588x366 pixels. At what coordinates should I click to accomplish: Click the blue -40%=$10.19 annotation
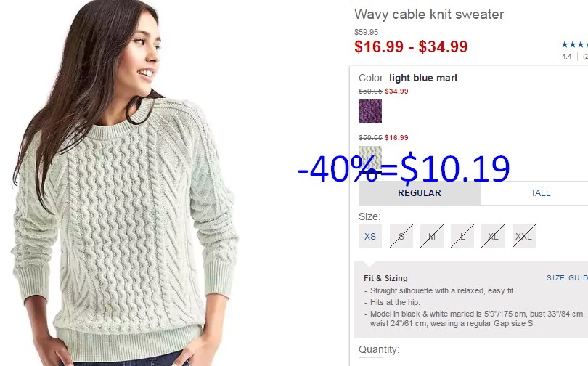(x=404, y=169)
